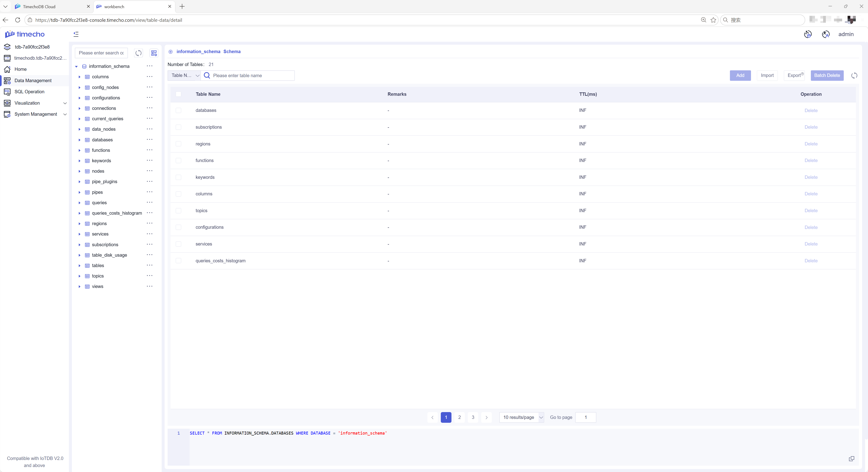Screen dimensions: 868x472
Task: Click the table icon button next to tree refresh
Action: [x=154, y=53]
